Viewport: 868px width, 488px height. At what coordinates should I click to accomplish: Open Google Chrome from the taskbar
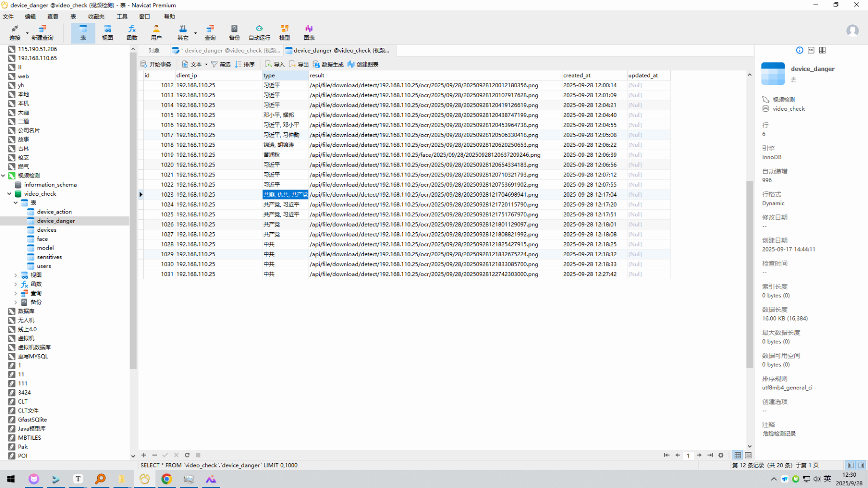167,479
